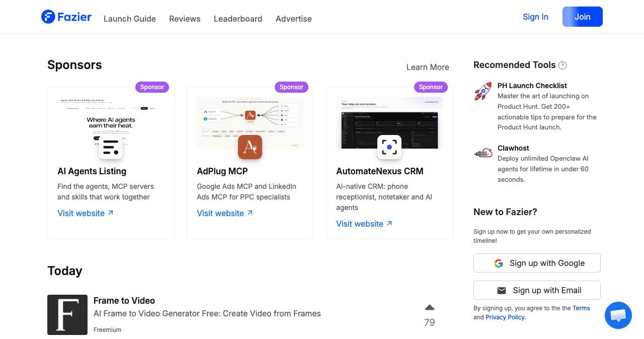Open the AutomateNexus CRM title
The width and height of the screenshot is (644, 339).
(380, 171)
